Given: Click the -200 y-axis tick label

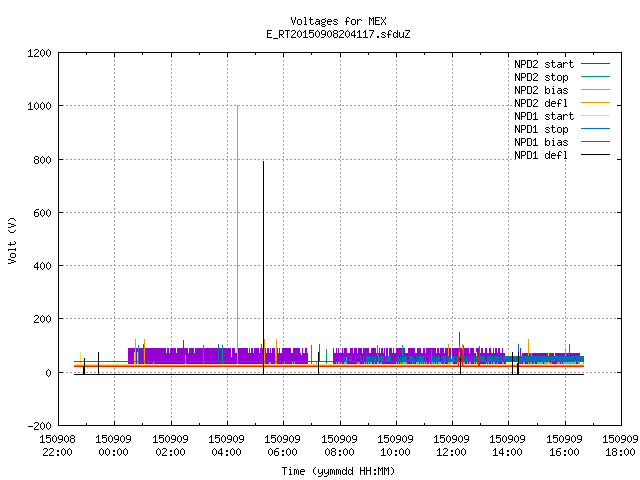Looking at the screenshot, I should pyautogui.click(x=40, y=426).
